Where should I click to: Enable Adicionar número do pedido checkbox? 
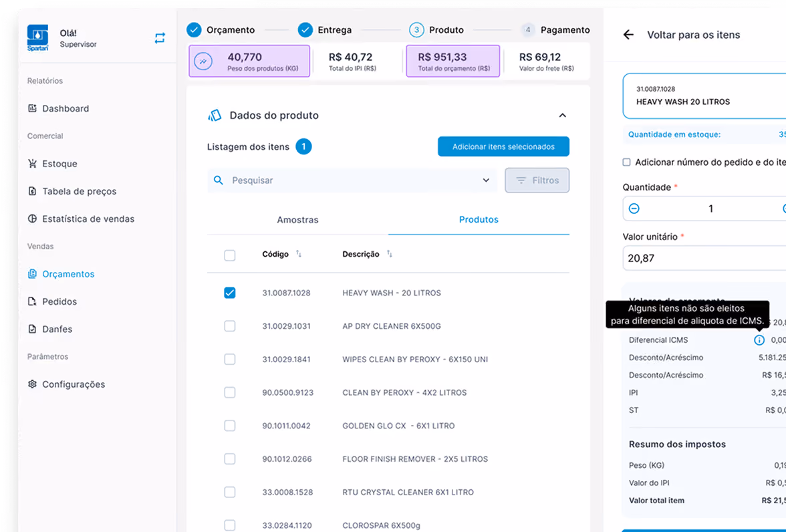tap(627, 162)
